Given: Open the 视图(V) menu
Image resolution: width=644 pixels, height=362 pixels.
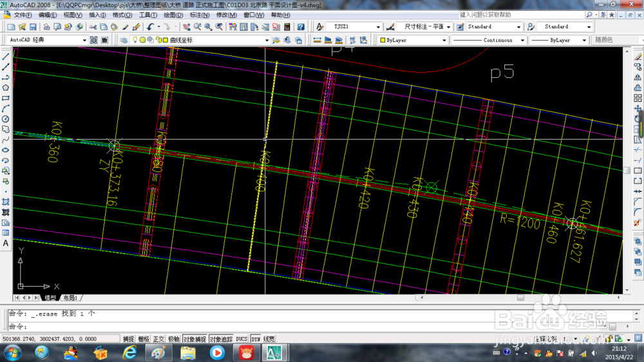Looking at the screenshot, I should click(73, 15).
